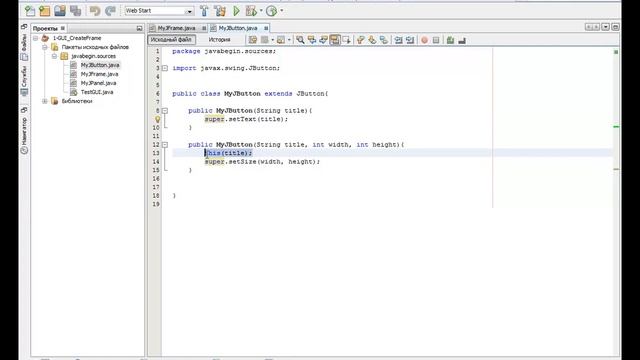Collapse Пакеты исходных файлов node
The image size is (640, 360).
pos(45,47)
